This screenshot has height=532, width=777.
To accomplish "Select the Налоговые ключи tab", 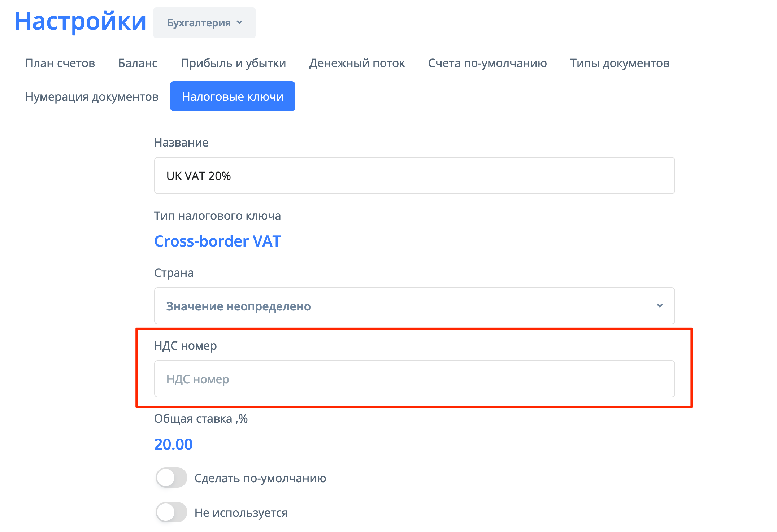I will tap(233, 96).
